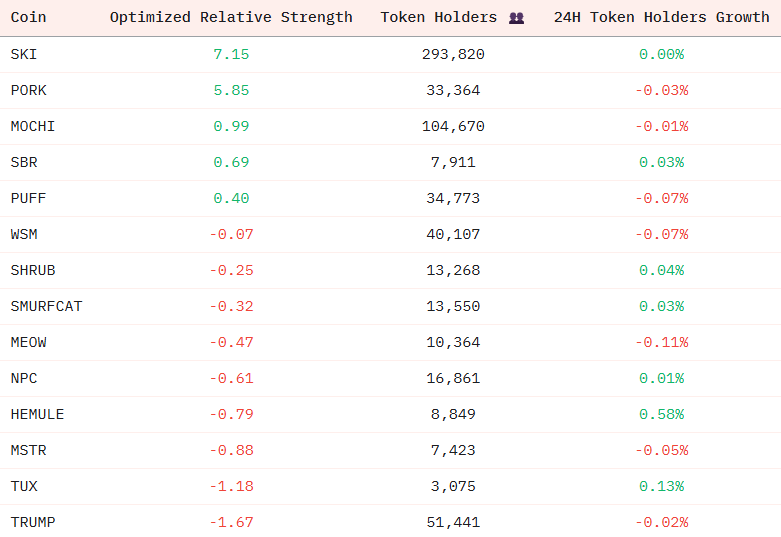Sort by 24H Token Holders Growth header

661,18
